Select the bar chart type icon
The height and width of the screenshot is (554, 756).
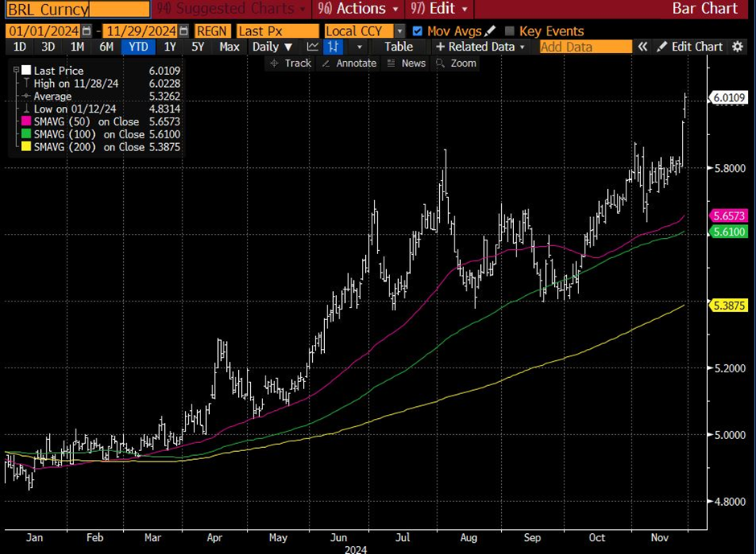click(x=332, y=47)
